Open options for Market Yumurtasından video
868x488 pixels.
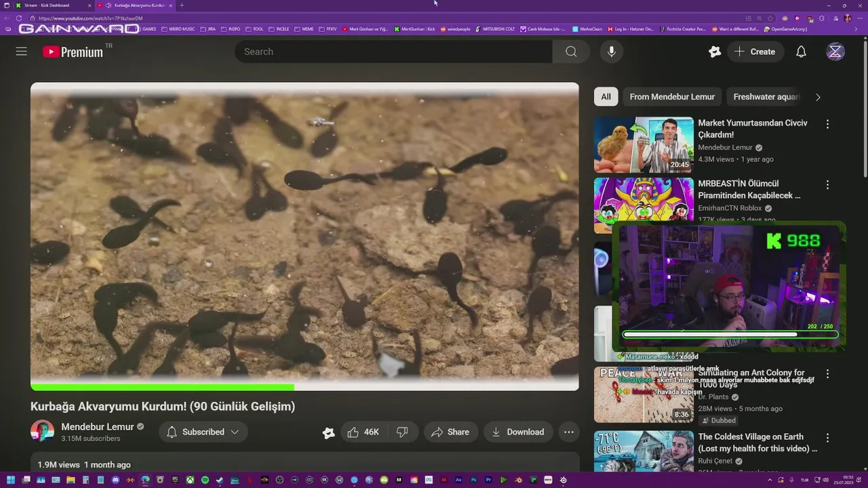pos(827,124)
